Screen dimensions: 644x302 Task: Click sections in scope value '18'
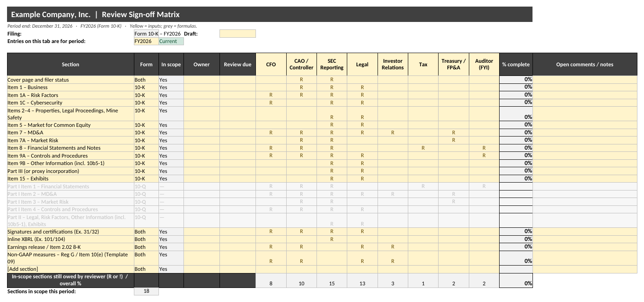(146, 291)
